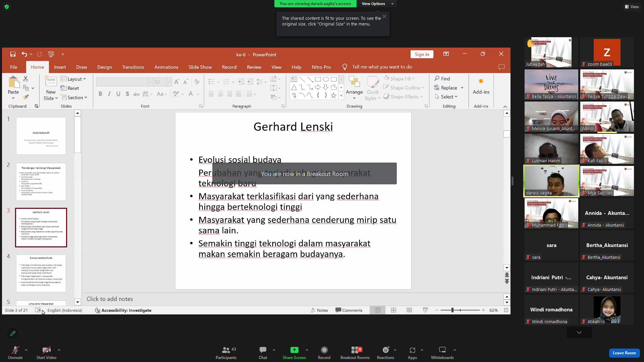Viewport: 644px width, 362px height.
Task: Undo the last action in PowerPoint
Action: 24,54
